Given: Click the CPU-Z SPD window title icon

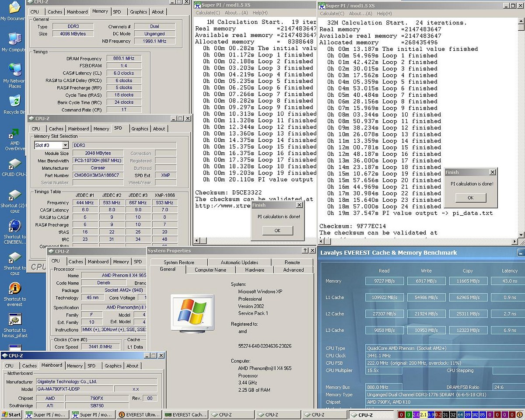Looking at the screenshot, I should [31, 118].
